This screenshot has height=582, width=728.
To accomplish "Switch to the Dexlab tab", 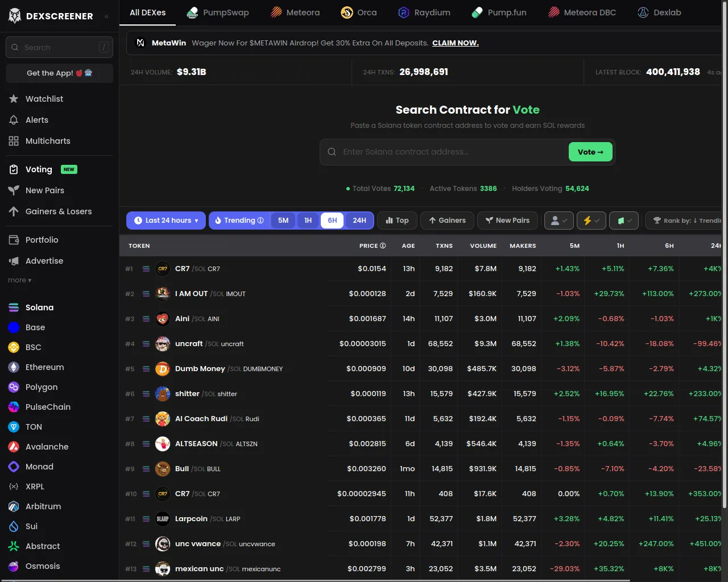I will [660, 13].
